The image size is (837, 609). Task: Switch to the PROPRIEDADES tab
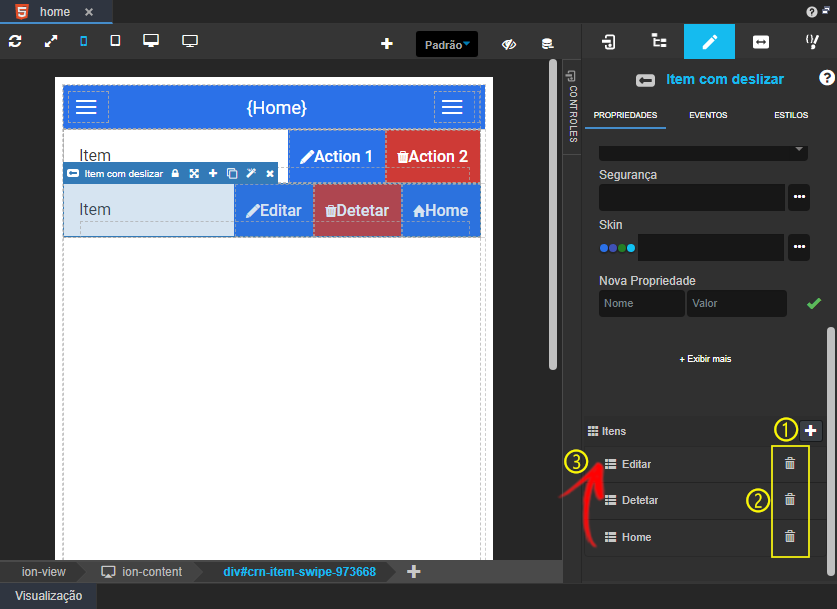pyautogui.click(x=625, y=115)
